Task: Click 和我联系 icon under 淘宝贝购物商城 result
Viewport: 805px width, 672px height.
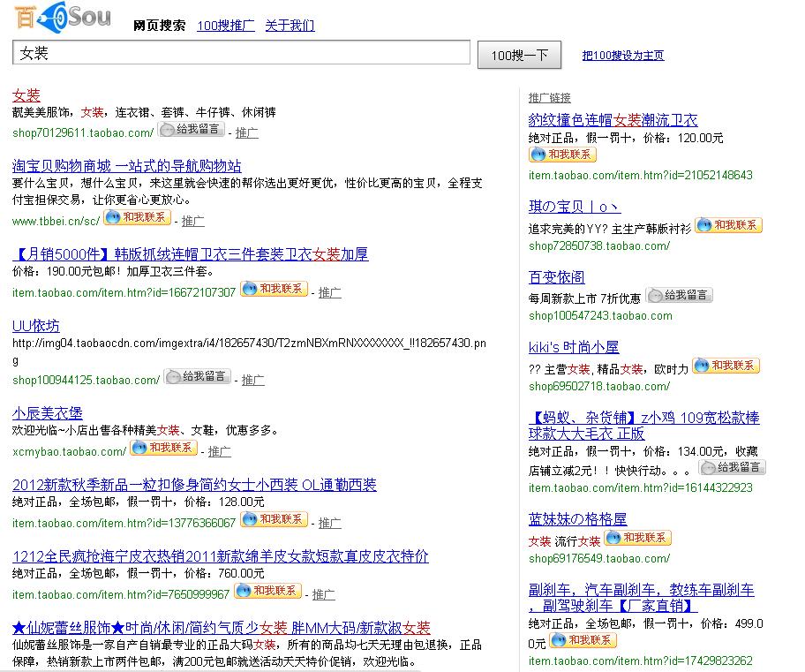Action: (x=137, y=217)
